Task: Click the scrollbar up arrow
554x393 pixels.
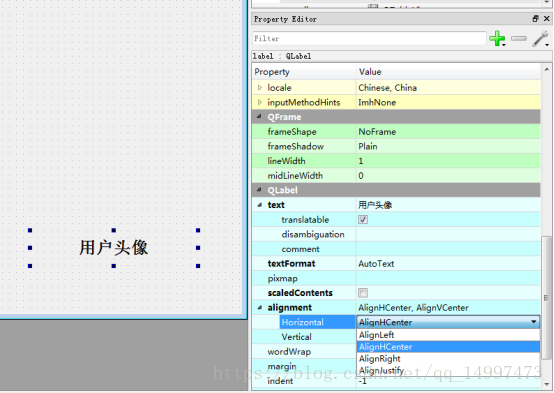Action: coord(546,69)
